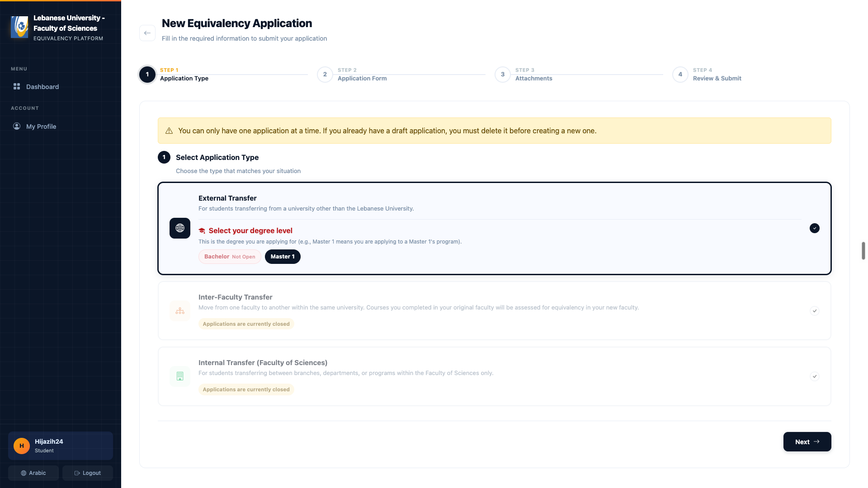Click the New Equivalency Application title
This screenshot has height=488, width=868.
[x=237, y=23]
